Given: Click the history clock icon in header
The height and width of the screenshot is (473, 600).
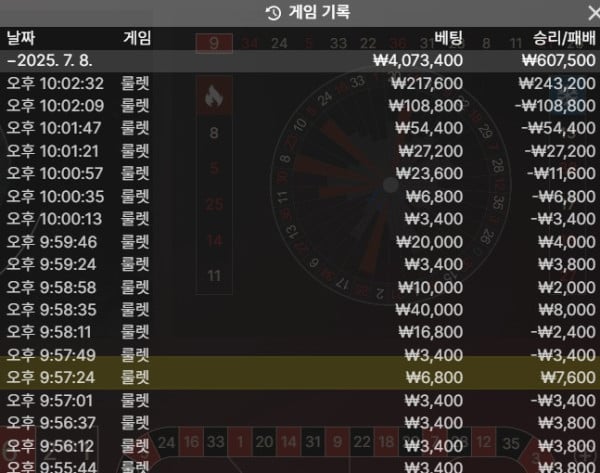Looking at the screenshot, I should 273,13.
